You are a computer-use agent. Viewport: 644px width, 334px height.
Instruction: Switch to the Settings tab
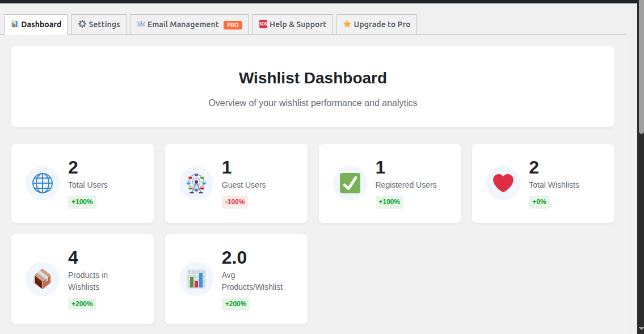tap(99, 24)
